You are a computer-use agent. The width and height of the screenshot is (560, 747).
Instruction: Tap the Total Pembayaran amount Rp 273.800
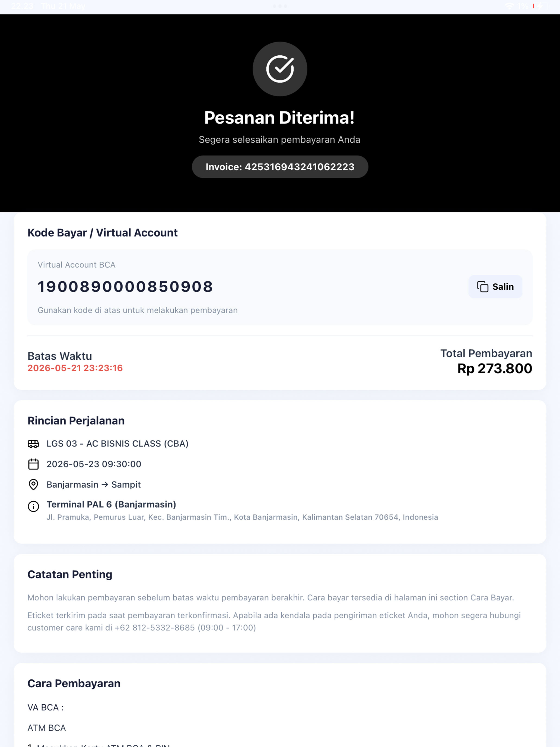(495, 368)
